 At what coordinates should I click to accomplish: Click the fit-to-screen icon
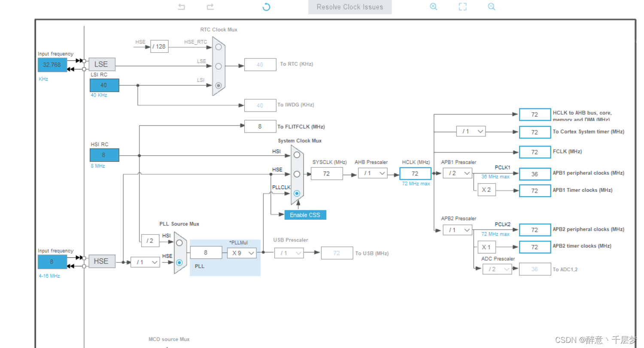tap(462, 7)
